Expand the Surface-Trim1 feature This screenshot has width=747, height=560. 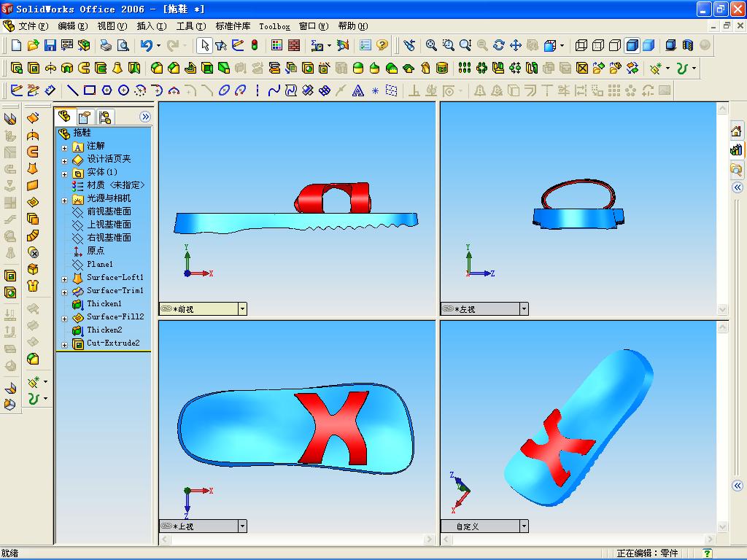tap(65, 292)
